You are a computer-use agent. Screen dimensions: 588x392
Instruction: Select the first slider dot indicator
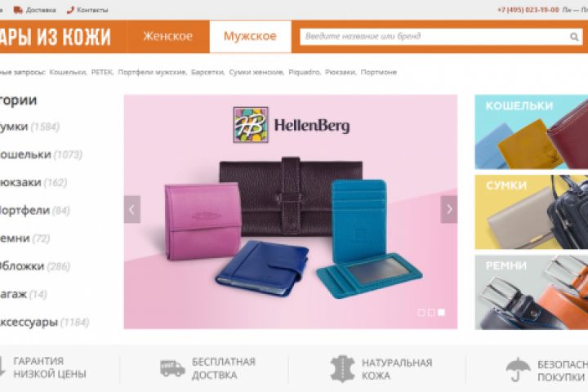[421, 312]
